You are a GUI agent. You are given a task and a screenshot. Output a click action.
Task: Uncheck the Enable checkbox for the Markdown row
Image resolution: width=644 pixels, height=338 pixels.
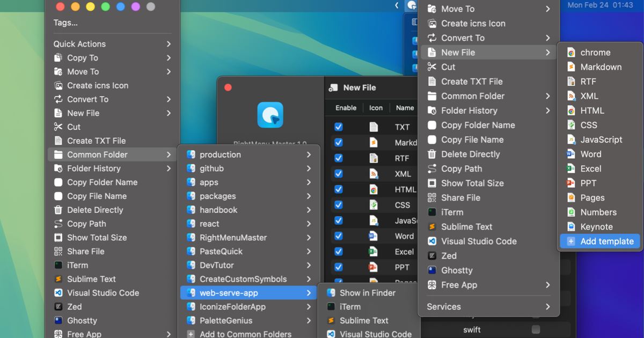pyautogui.click(x=339, y=143)
